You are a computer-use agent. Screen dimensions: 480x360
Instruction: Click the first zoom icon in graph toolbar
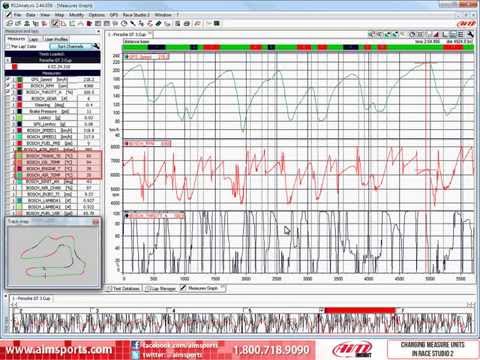point(371,35)
